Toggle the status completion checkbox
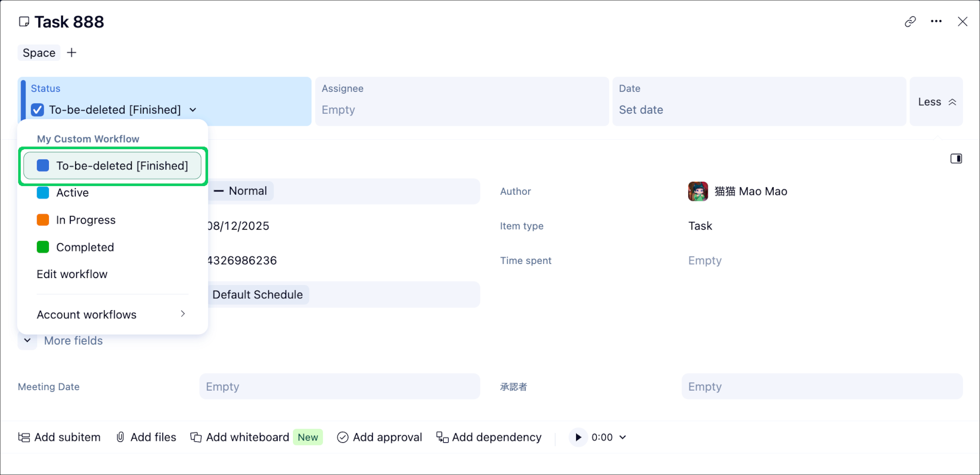The width and height of the screenshot is (980, 475). point(38,110)
